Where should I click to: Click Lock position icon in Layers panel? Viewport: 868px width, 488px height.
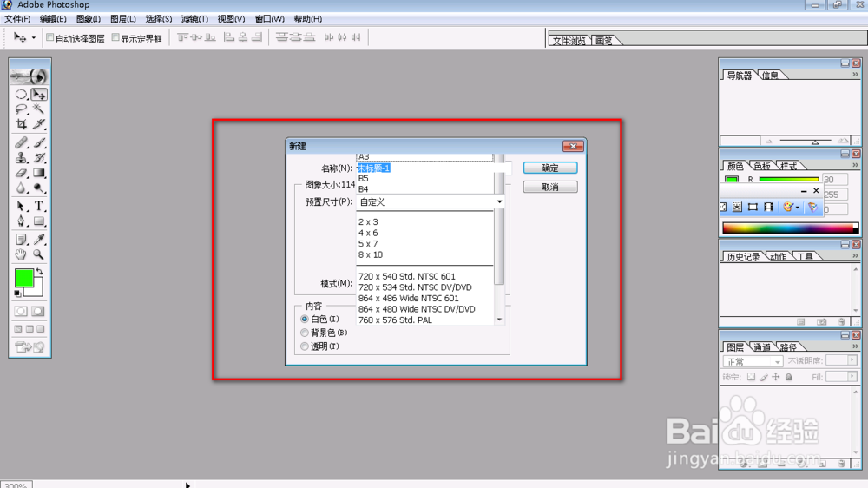pyautogui.click(x=775, y=377)
